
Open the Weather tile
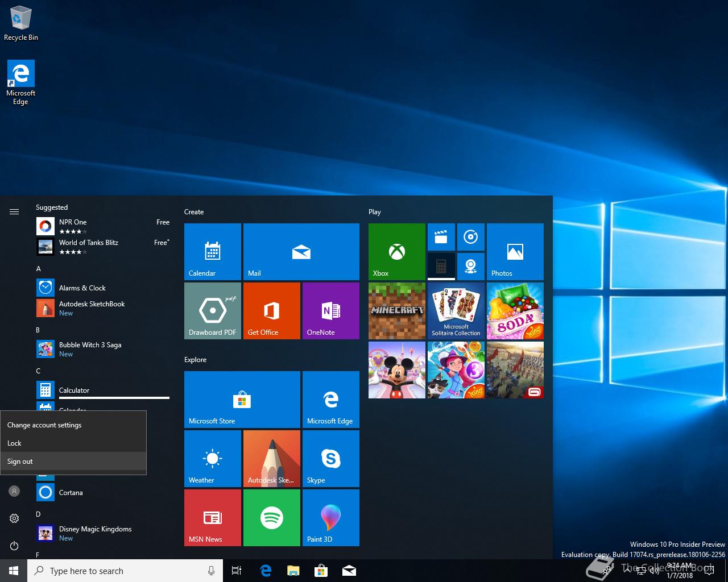213,459
